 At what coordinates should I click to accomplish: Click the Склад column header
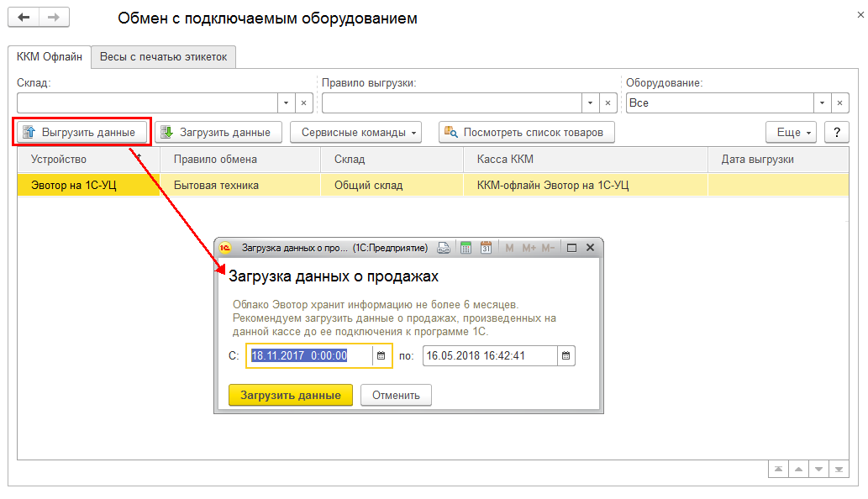tap(392, 160)
